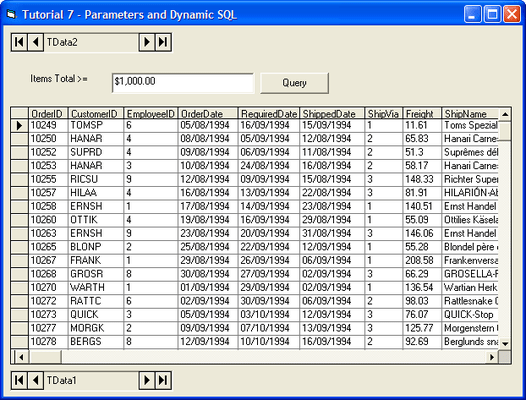Click the grid's horizontal scroll right arrow

[x=492, y=357]
